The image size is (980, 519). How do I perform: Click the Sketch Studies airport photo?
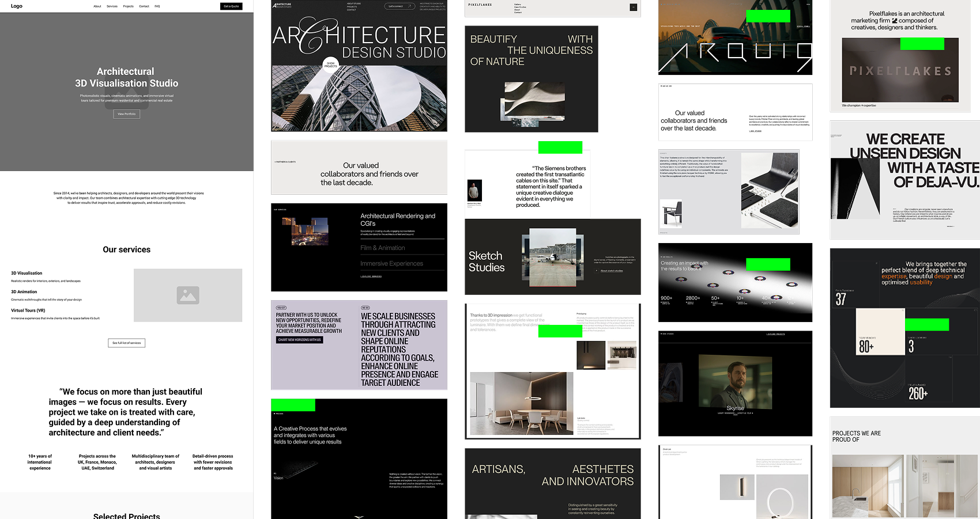[x=552, y=257]
